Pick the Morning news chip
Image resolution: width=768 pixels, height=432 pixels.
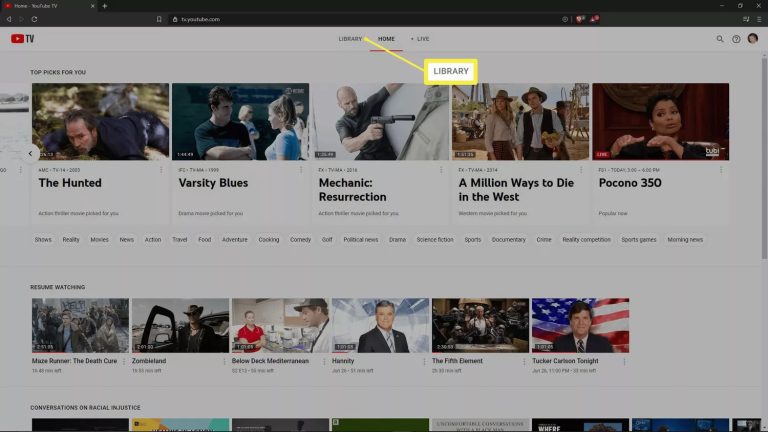click(685, 240)
